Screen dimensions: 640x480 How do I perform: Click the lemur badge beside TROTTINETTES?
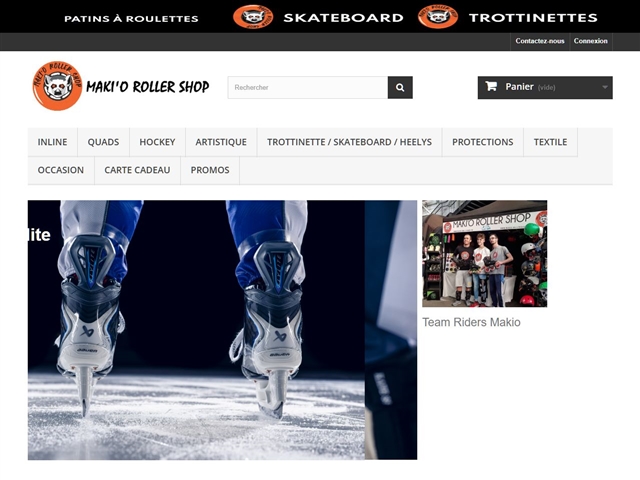pos(438,17)
